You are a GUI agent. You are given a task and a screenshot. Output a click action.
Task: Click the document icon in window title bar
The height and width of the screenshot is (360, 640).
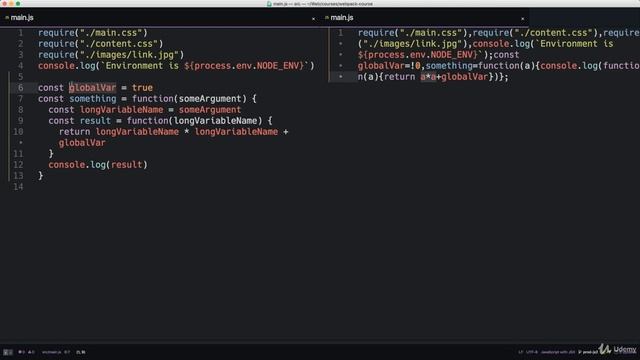[269, 4]
